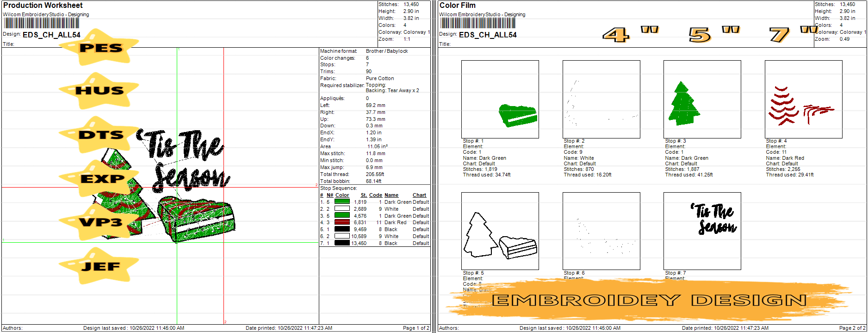Click the Dark Red swatch in Stop Sequence
This screenshot has width=868, height=333.
pos(342,222)
